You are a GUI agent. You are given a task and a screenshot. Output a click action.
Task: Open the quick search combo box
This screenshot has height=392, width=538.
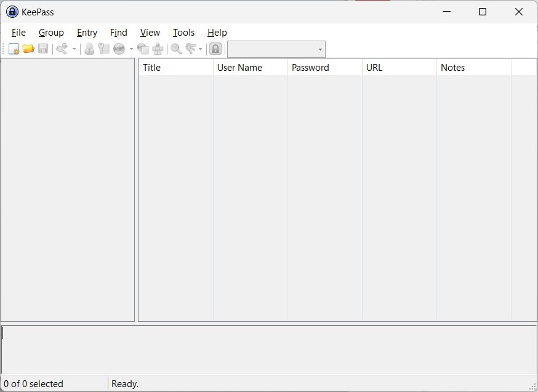[276, 49]
